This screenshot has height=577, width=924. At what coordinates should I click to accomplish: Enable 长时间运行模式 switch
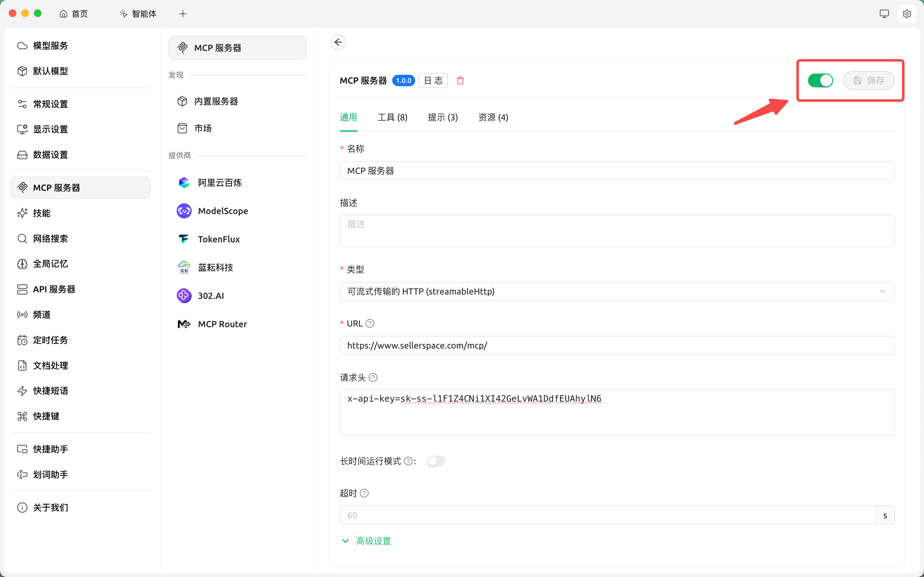(x=436, y=461)
